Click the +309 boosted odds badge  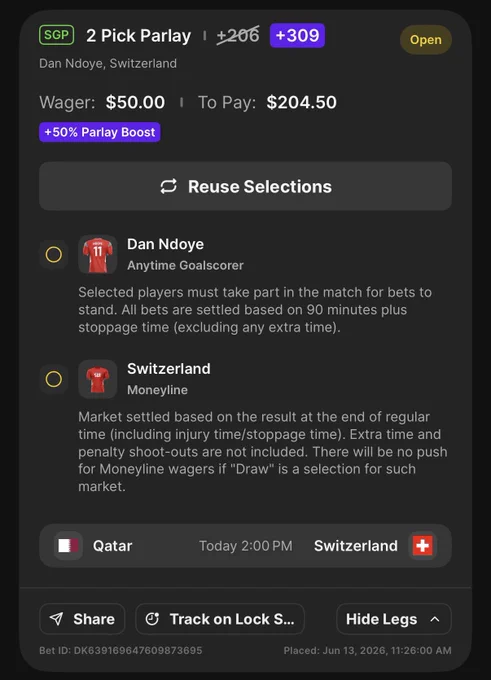pos(297,36)
